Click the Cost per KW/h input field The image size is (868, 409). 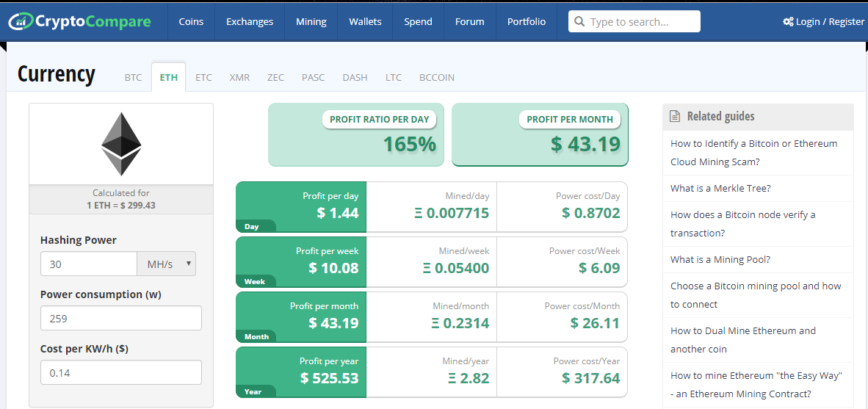pos(120,372)
